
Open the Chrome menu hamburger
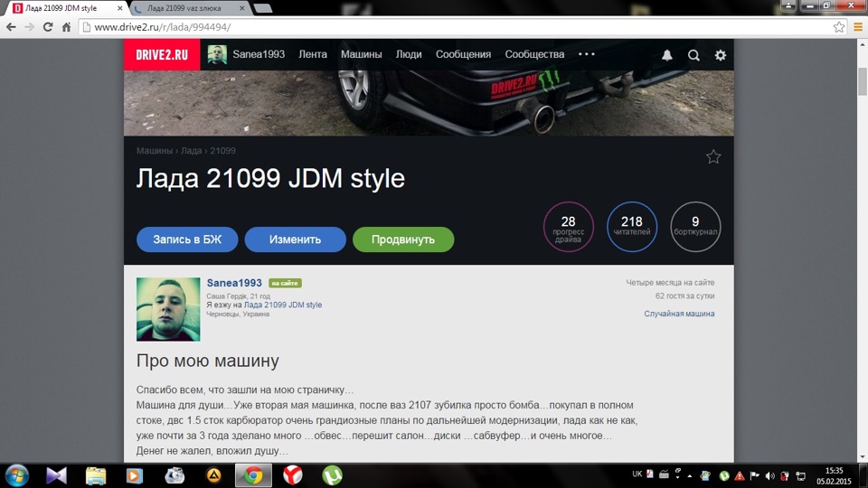[857, 26]
